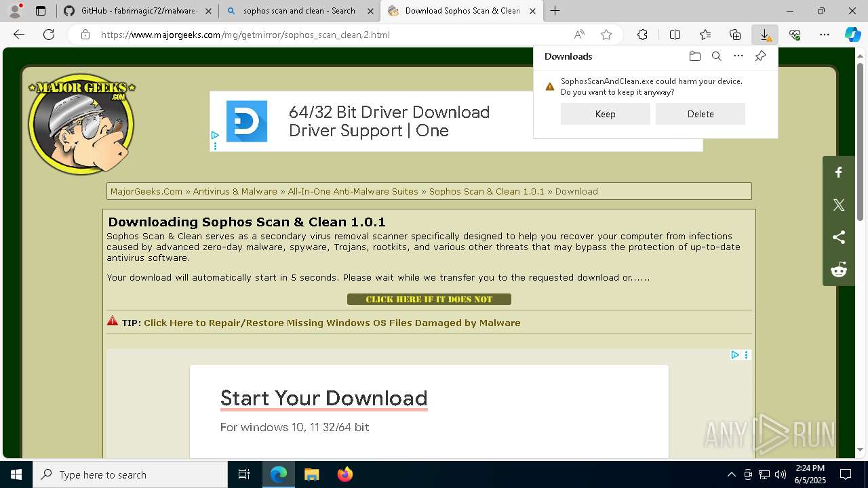Add this page to favorites
The image size is (868, 488).
(x=606, y=35)
